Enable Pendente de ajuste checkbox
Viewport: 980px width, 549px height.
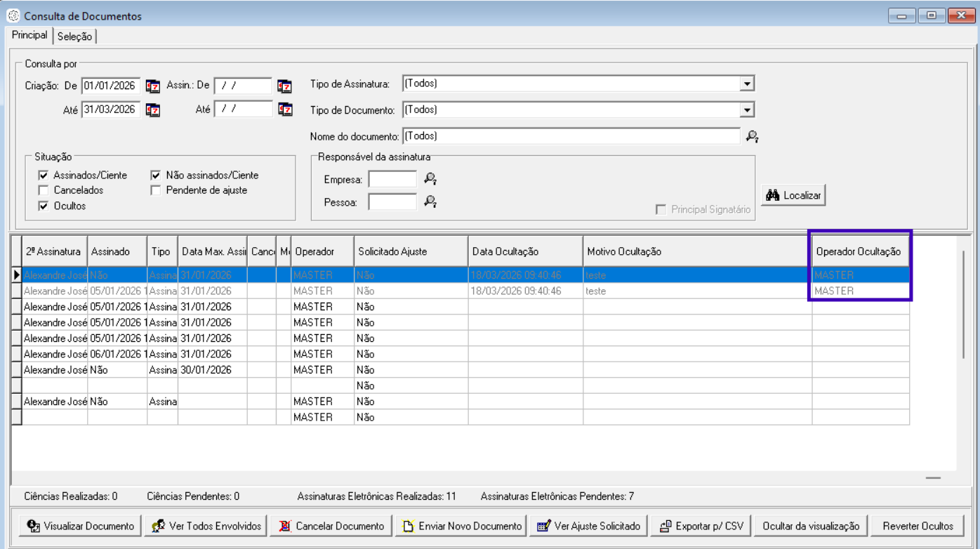pos(156,190)
